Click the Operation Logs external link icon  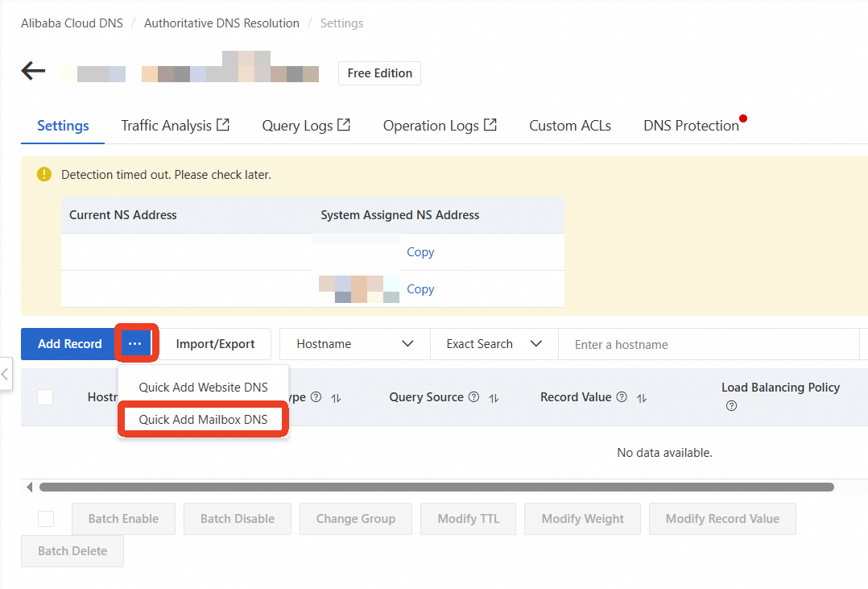490,125
